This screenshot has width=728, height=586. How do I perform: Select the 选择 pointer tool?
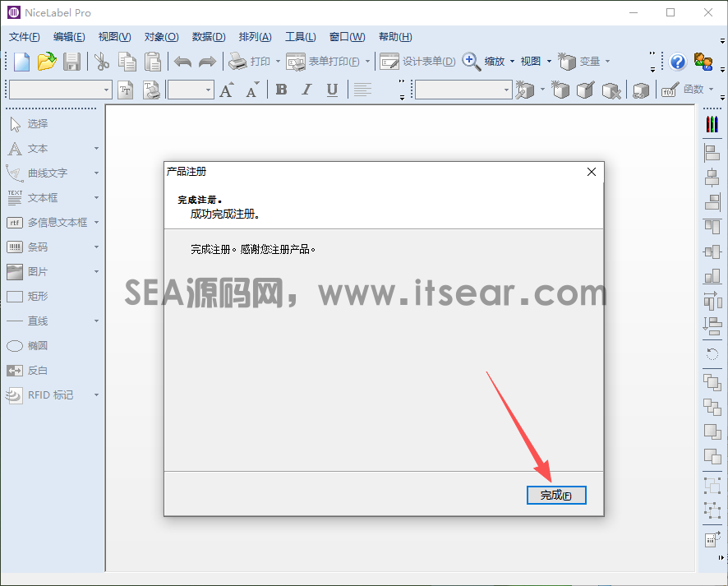pyautogui.click(x=28, y=124)
